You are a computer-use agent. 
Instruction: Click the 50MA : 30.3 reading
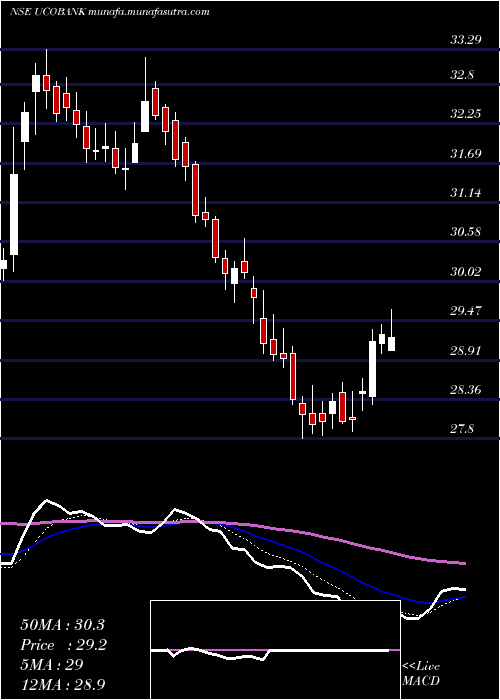click(x=62, y=625)
